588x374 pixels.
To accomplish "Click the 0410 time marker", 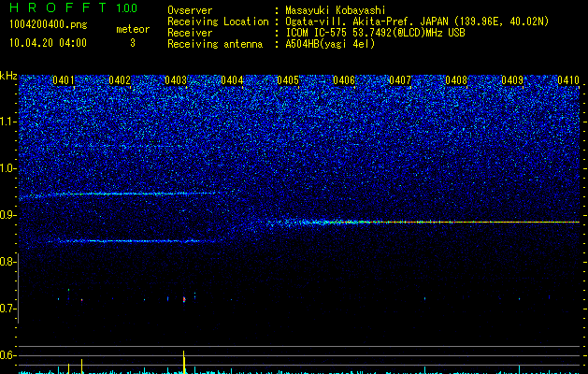I will [x=568, y=80].
